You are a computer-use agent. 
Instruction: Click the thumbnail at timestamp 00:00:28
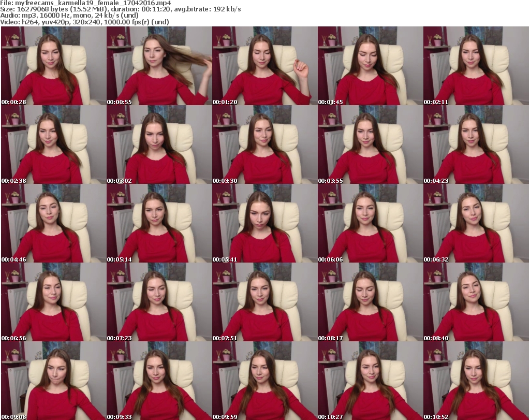click(53, 66)
